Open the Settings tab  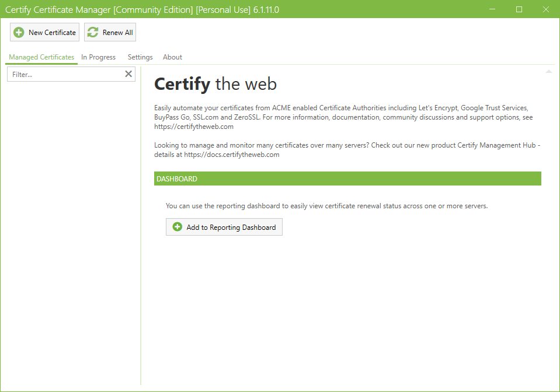[x=140, y=57]
